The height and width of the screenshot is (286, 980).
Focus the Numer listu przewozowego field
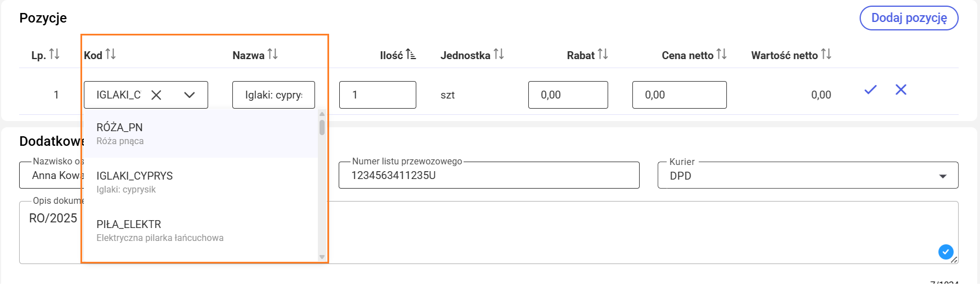click(488, 176)
